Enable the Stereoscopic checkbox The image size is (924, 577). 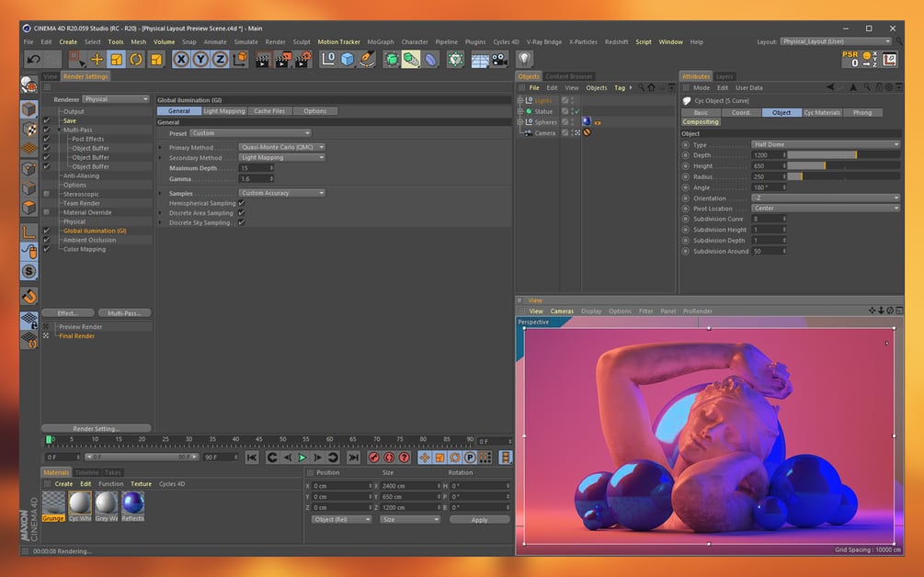[x=47, y=194]
